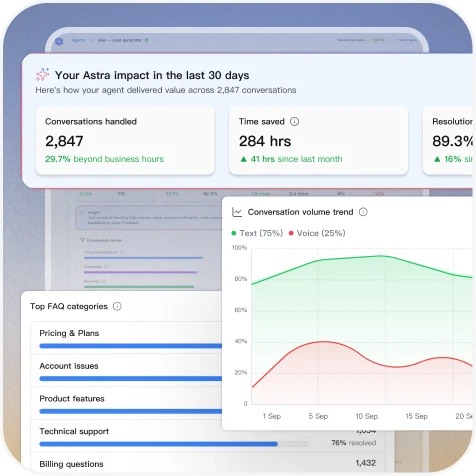Select the Resolution rate card

448,140
